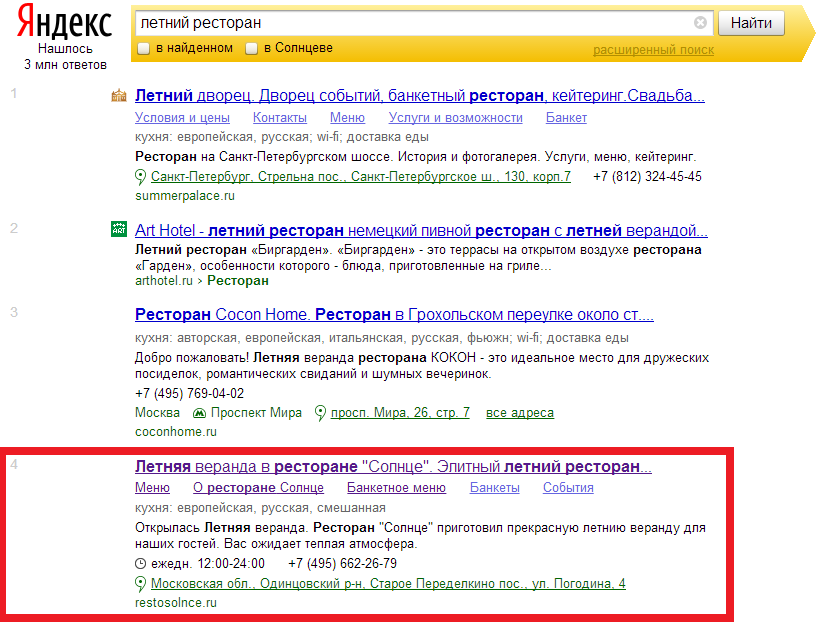This screenshot has height=627, width=816.
Task: Click the green Art Hotel favicon
Action: [x=119, y=229]
